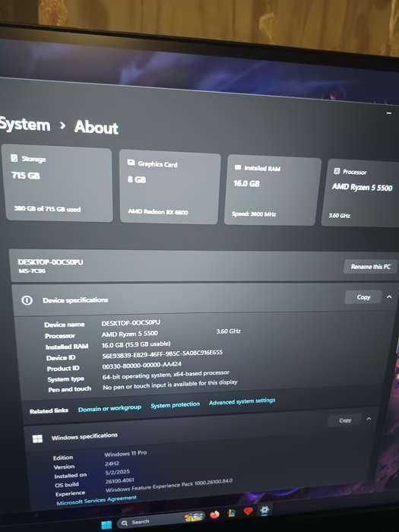The width and height of the screenshot is (399, 532).
Task: Open the file app icon beside Firefox
Action: click(232, 513)
